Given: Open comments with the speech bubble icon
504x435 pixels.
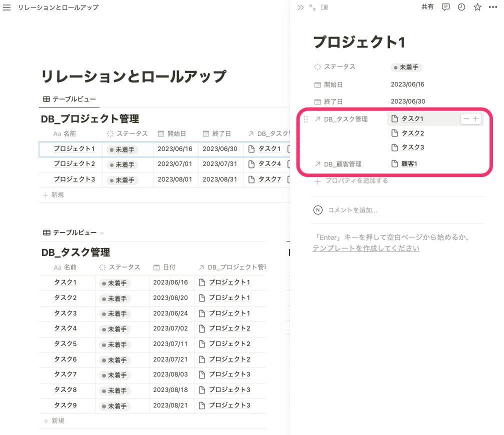Looking at the screenshot, I should pos(445,7).
